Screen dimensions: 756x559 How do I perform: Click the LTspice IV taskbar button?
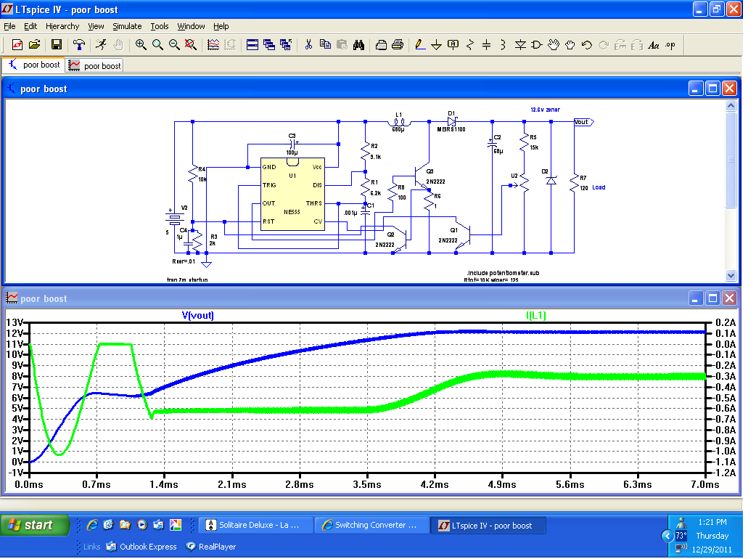(x=488, y=525)
